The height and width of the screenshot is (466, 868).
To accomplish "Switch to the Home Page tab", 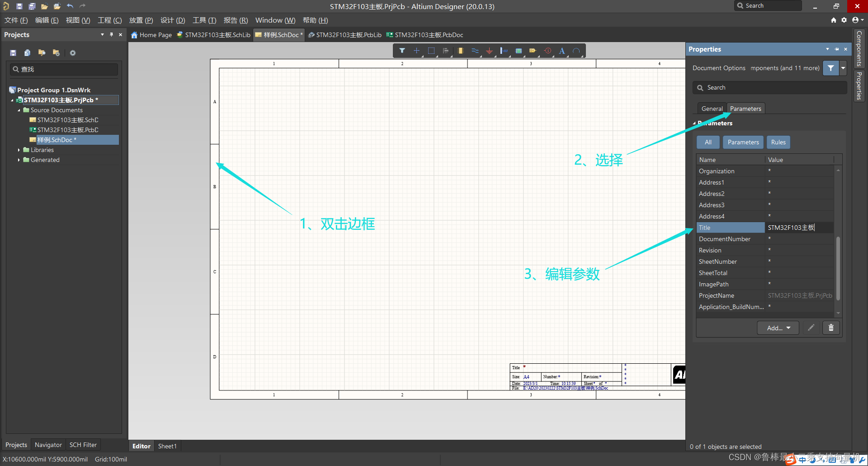I will pos(151,35).
